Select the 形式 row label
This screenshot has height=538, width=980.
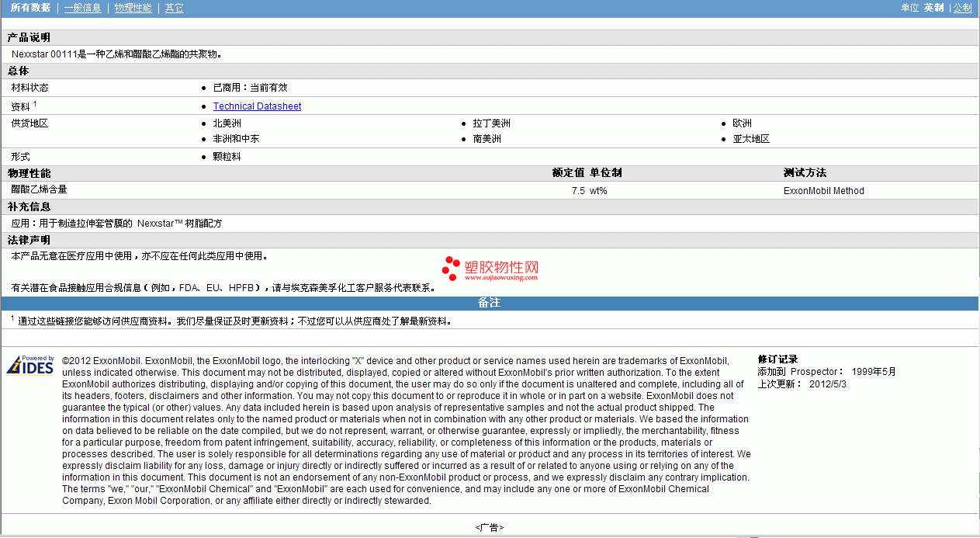(x=21, y=156)
